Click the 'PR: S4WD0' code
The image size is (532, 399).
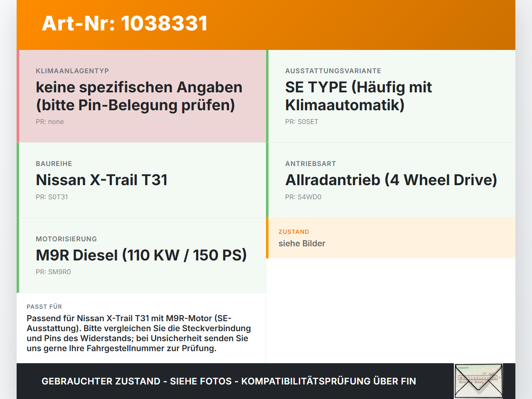303,197
